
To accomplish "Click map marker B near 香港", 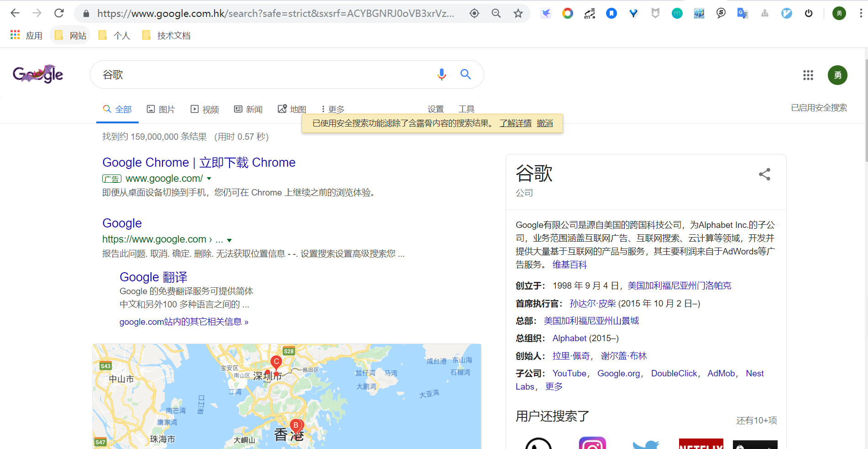I will pyautogui.click(x=296, y=426).
